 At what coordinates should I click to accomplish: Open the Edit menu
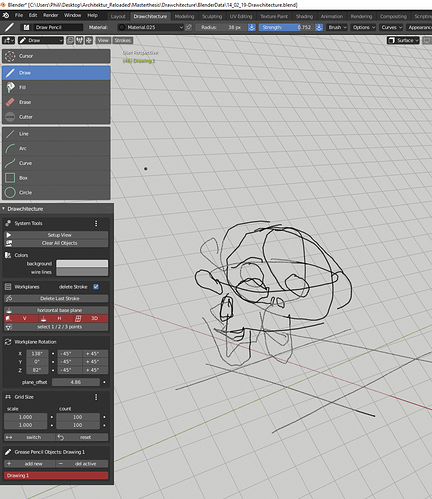click(x=33, y=15)
